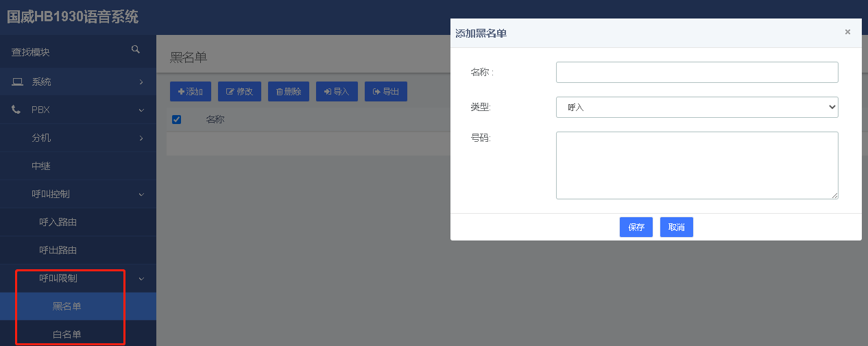
Task: Open the 类型 dropdown showing 呼入
Action: (697, 107)
